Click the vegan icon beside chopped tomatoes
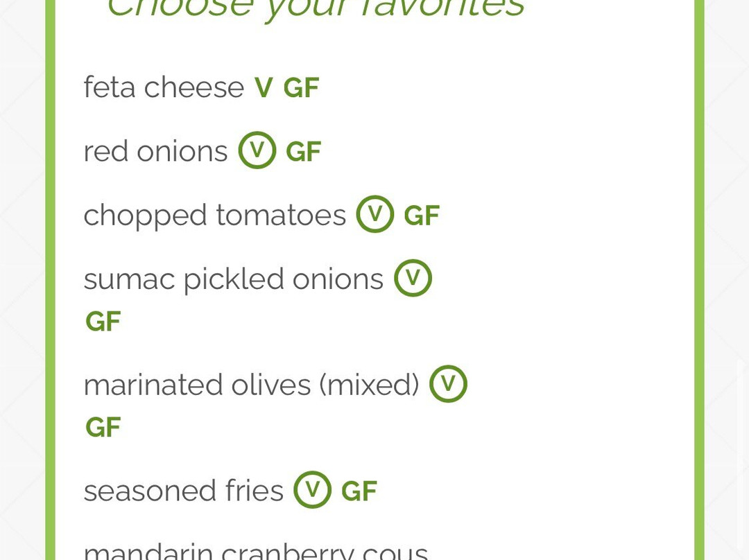 375,214
